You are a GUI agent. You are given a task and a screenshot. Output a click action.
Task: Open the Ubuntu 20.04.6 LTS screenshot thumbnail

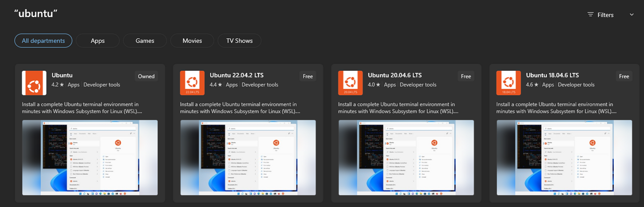click(406, 157)
